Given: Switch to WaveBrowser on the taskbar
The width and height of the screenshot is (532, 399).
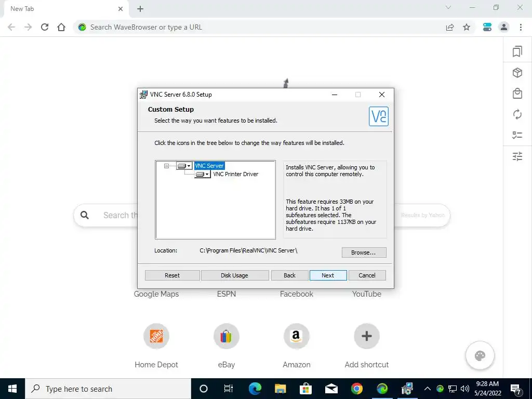Looking at the screenshot, I should (382, 389).
